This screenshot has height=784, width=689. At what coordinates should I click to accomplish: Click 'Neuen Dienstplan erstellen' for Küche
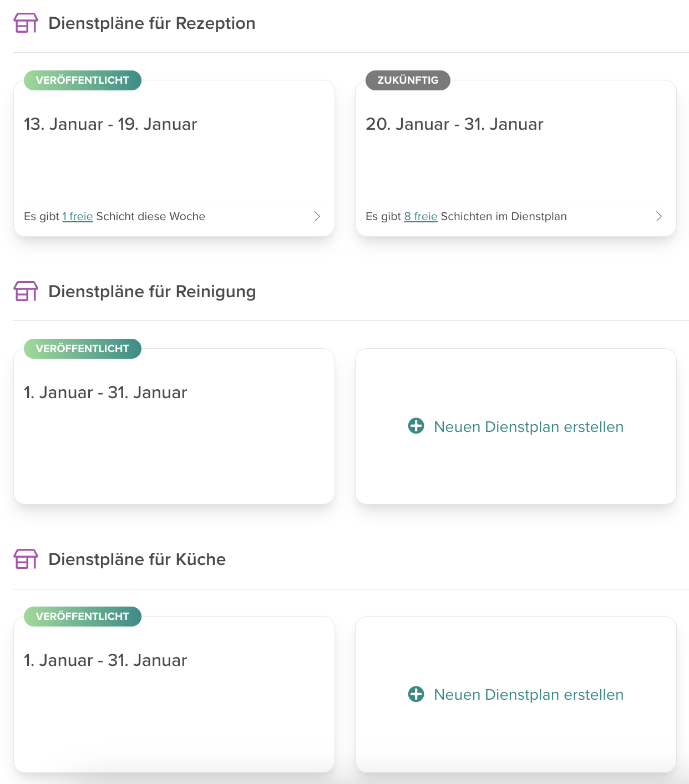[x=528, y=694]
